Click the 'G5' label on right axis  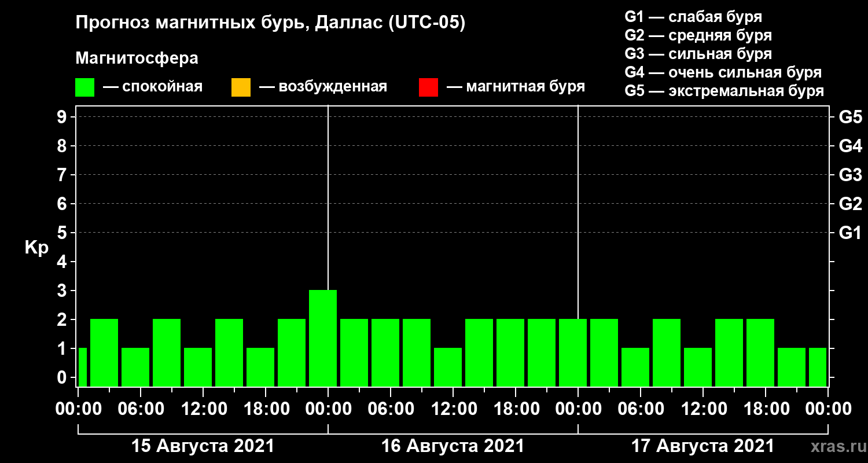851,117
